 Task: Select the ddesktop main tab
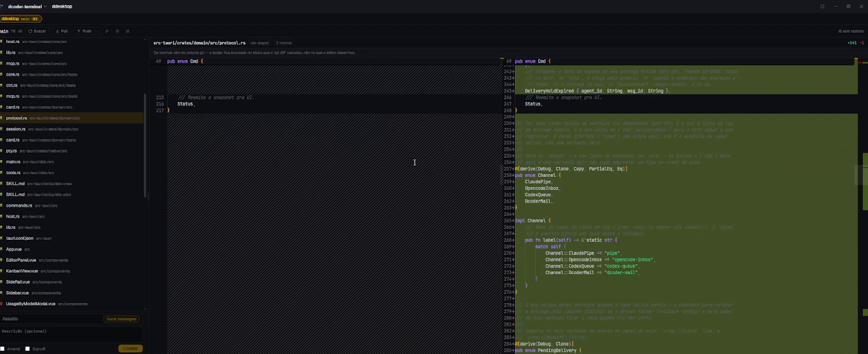tap(20, 19)
